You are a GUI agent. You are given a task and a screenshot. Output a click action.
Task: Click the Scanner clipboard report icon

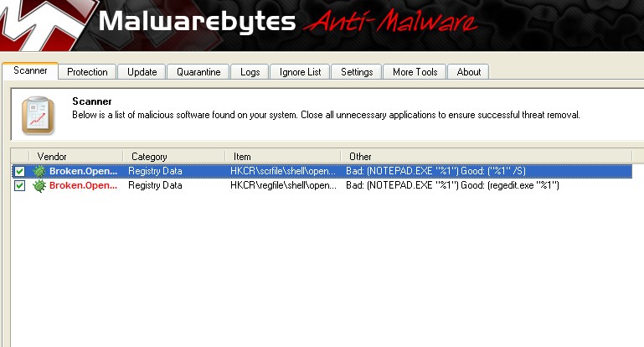(38, 116)
